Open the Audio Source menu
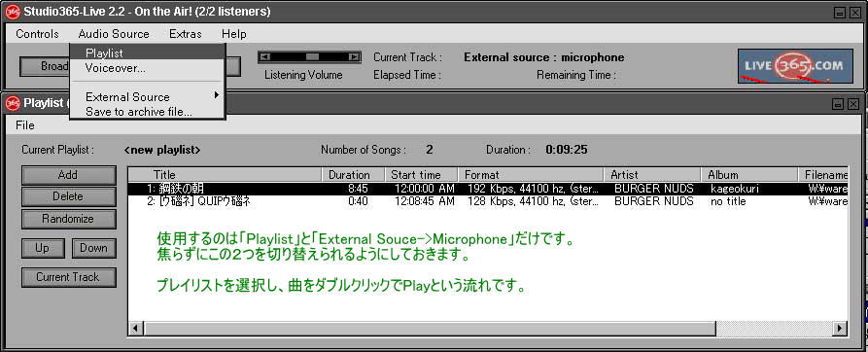Viewport: 868px width, 352px height. click(x=114, y=34)
